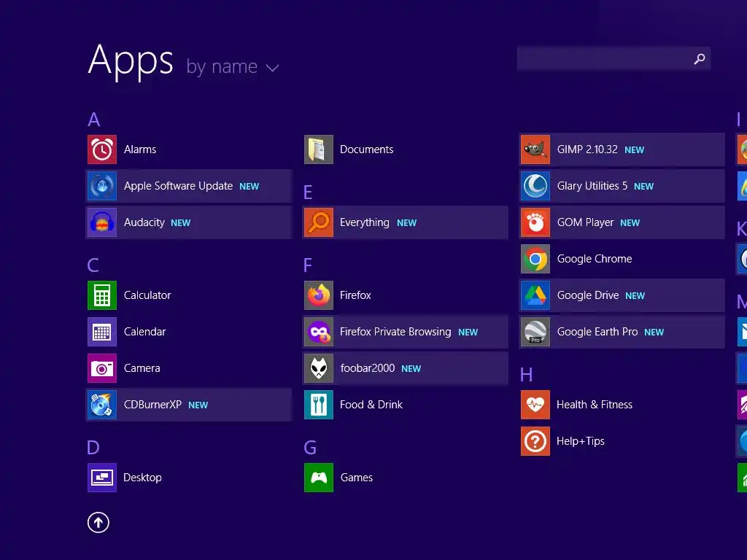Open Google Drive triangle icon
Image resolution: width=747 pixels, height=560 pixels.
(535, 295)
